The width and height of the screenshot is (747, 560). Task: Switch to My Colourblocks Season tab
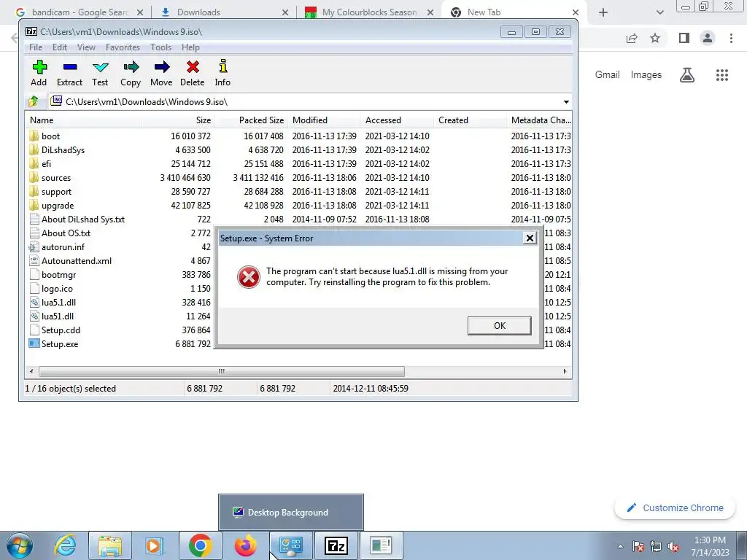coord(369,12)
